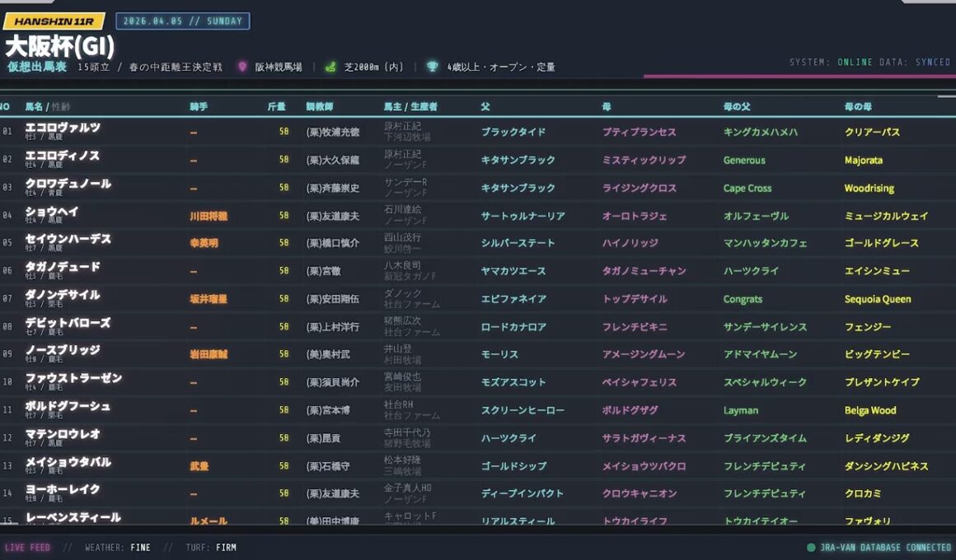This screenshot has height=560, width=956.
Task: Open the TURF: FIRM condition selector
Action: point(210,546)
